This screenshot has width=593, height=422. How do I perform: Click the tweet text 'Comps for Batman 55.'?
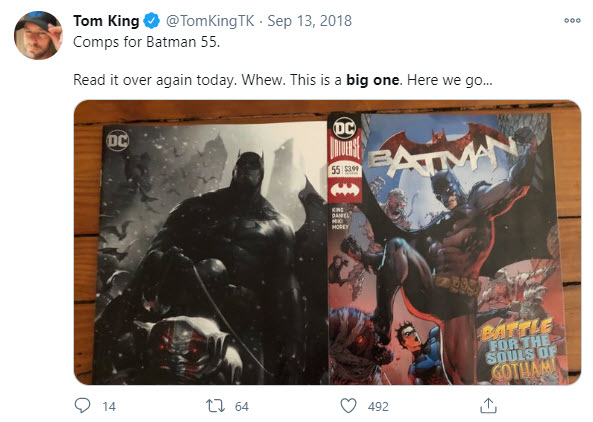tap(146, 42)
